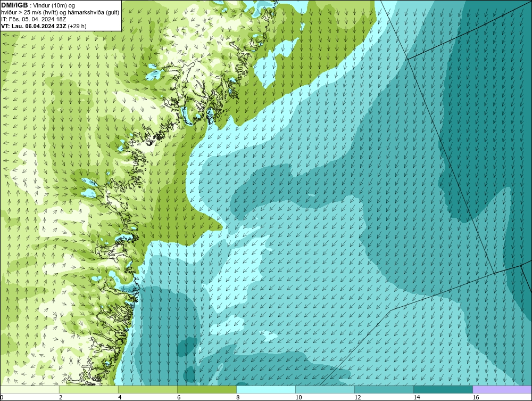Viewport: 532px width, 401px height.
Task: Click the '(+29 h)' forecast offset text
Action: (77, 26)
